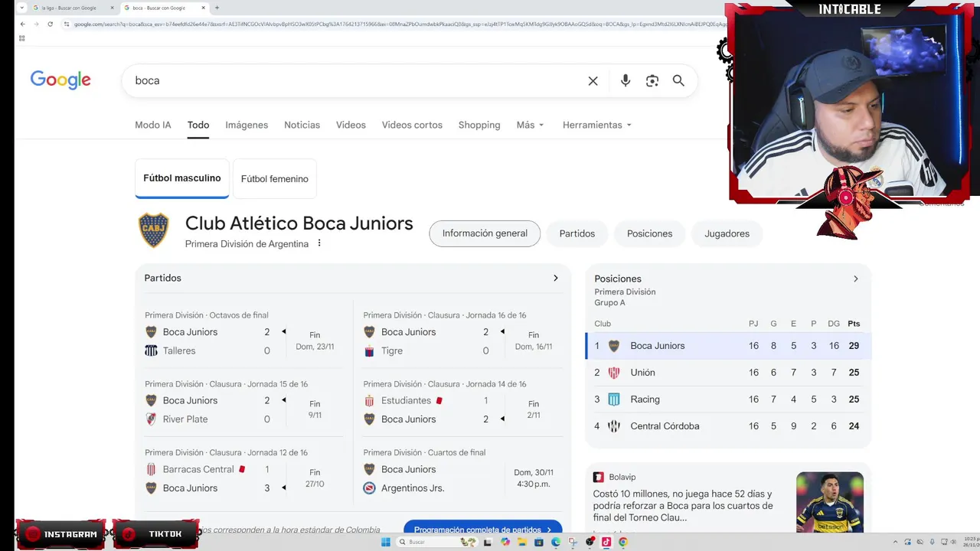This screenshot has width=980, height=551.
Task: Open Google Lens image search icon
Action: coord(652,80)
